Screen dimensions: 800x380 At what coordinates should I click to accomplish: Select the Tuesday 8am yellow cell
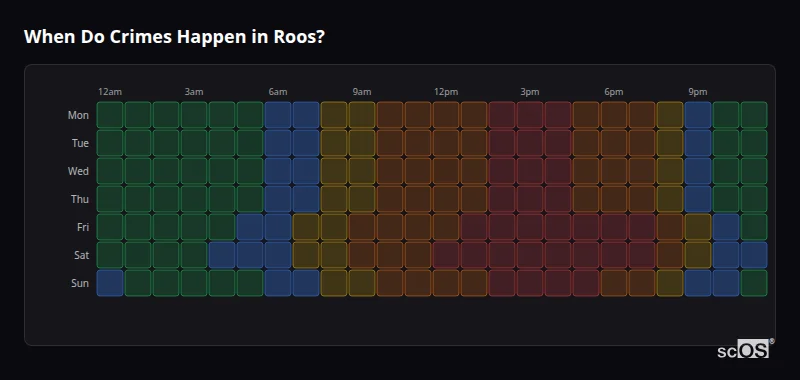tap(334, 143)
